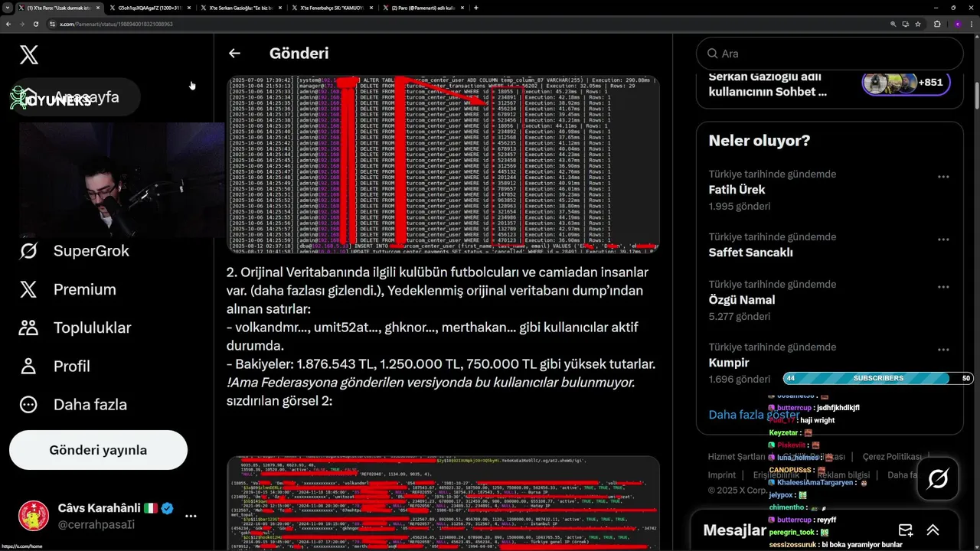The image size is (980, 551).
Task: Open a new browser tab
Action: point(476,8)
